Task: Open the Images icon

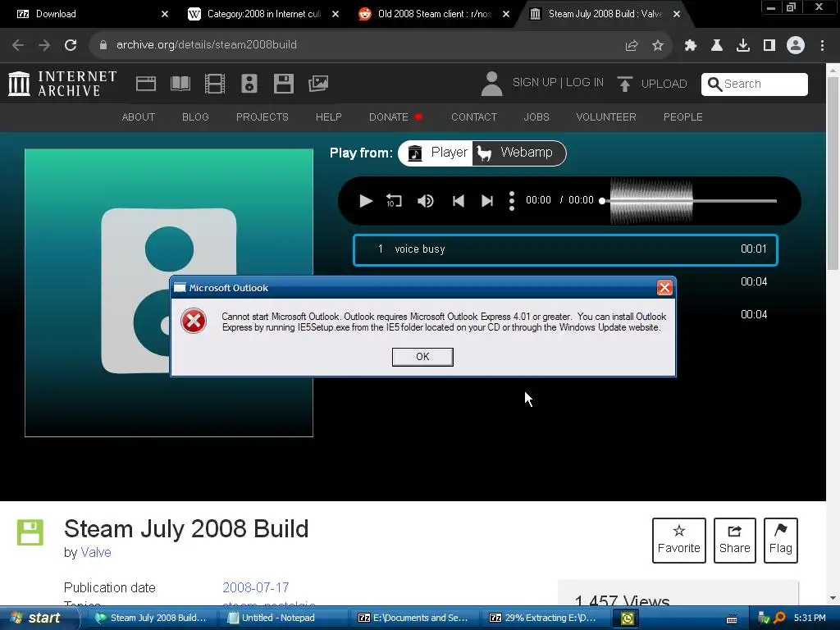Action: [x=318, y=84]
